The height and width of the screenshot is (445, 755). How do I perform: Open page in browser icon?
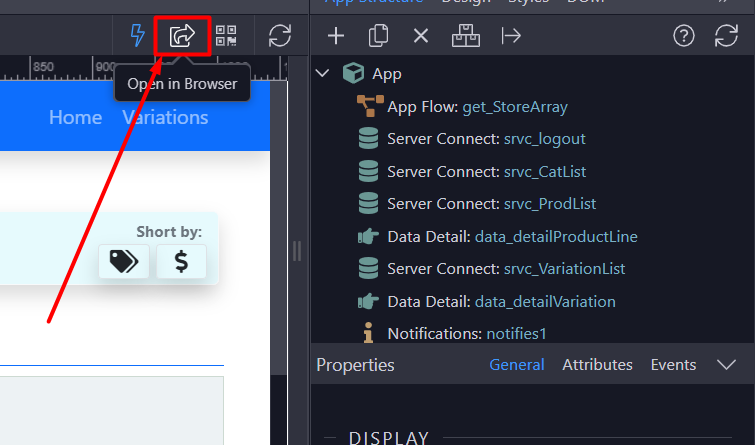[x=182, y=36]
